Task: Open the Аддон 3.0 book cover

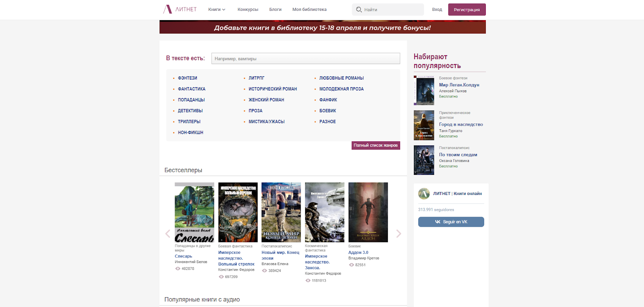Action: (368, 212)
